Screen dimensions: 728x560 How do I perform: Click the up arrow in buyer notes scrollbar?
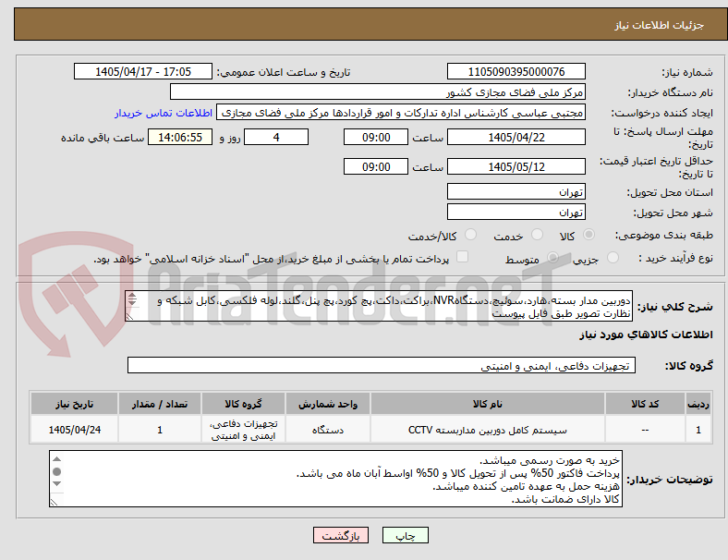coord(56,459)
